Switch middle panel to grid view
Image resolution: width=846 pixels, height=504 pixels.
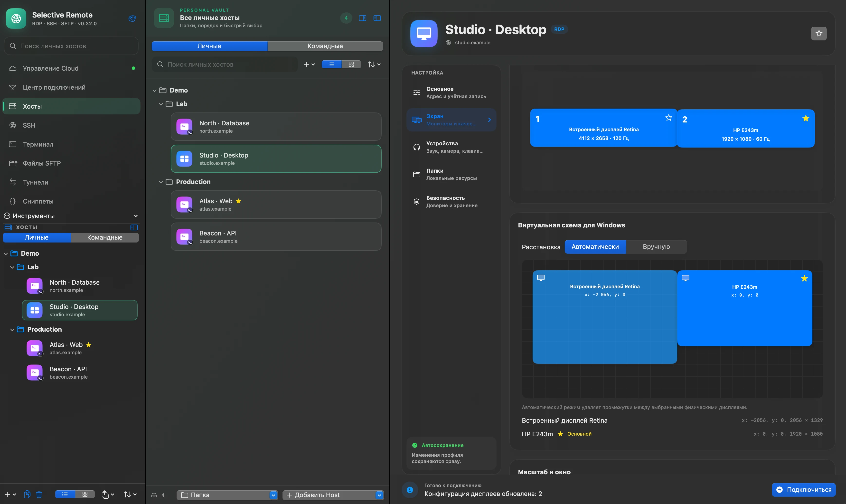point(351,64)
